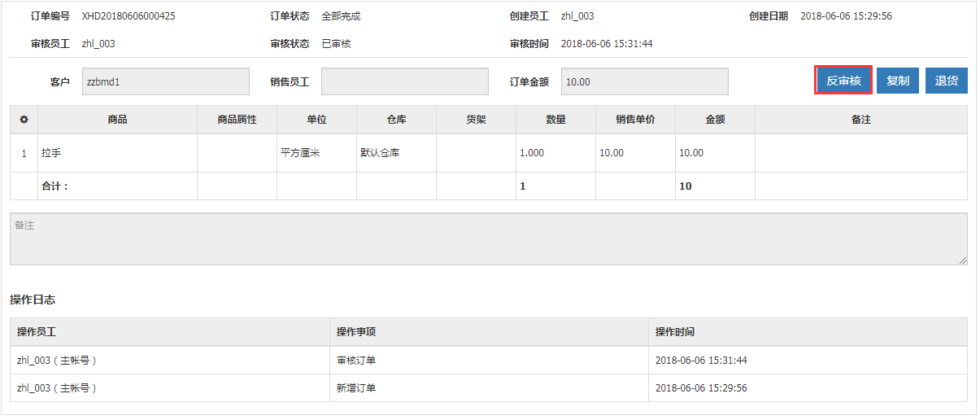
Task: Click the 数量 value 1.000 in row
Action: click(x=532, y=153)
